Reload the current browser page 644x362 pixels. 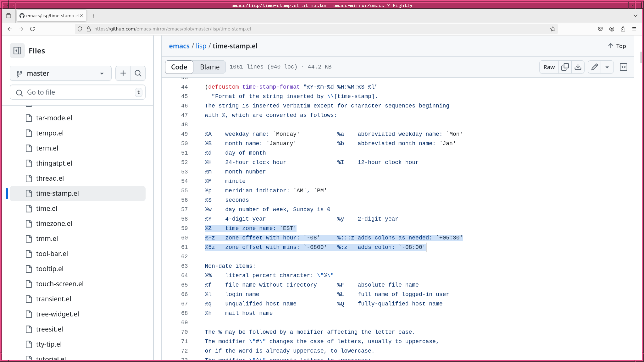[32, 29]
